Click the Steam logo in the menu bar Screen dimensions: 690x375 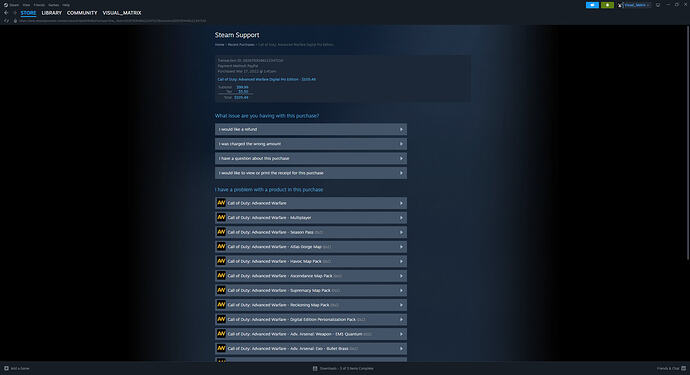(6, 5)
